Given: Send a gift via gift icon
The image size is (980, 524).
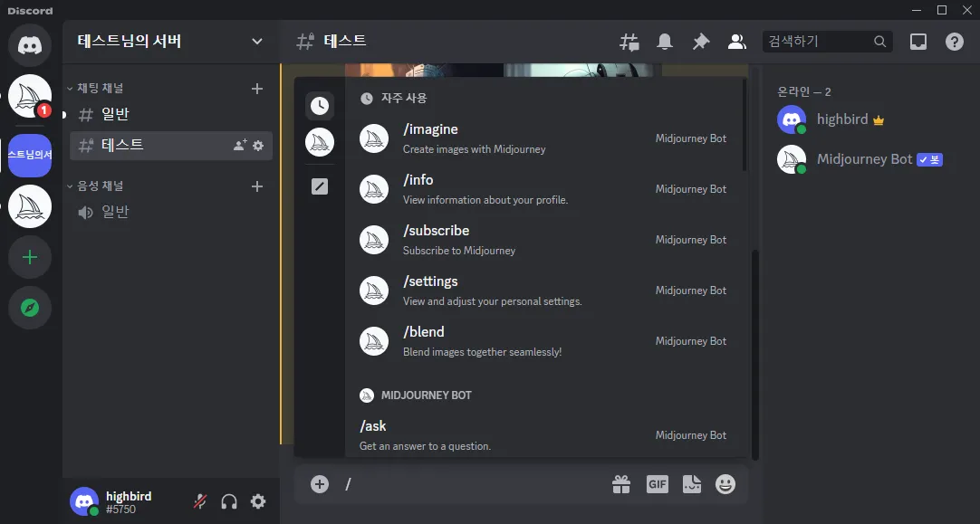Looking at the screenshot, I should [621, 484].
